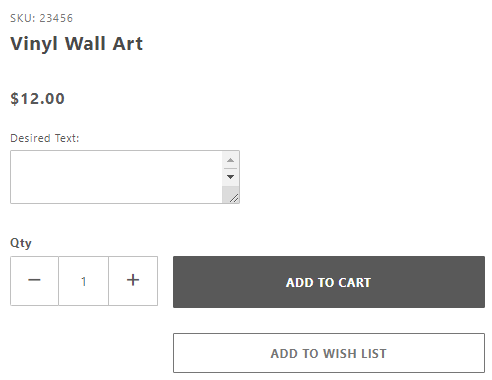Click the word Vinyl in the heading

click(x=34, y=44)
